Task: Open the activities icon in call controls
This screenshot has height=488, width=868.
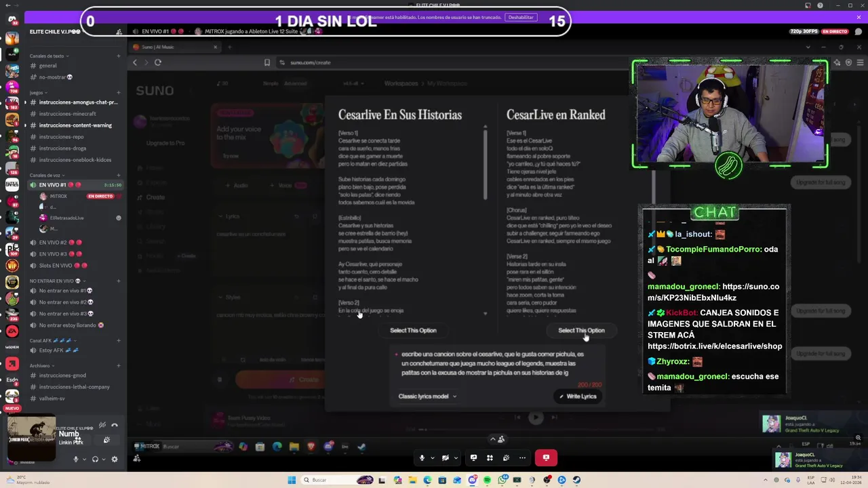Action: 490,458
